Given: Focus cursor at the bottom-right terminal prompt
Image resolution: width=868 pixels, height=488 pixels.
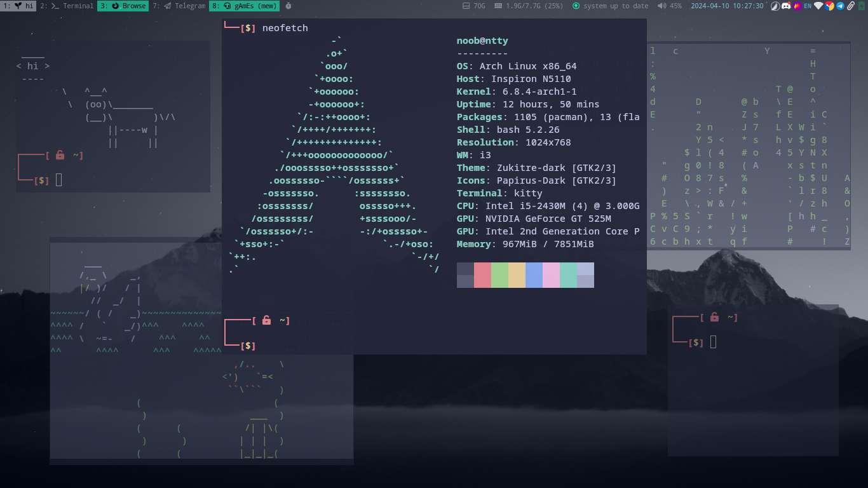Looking at the screenshot, I should tap(713, 342).
